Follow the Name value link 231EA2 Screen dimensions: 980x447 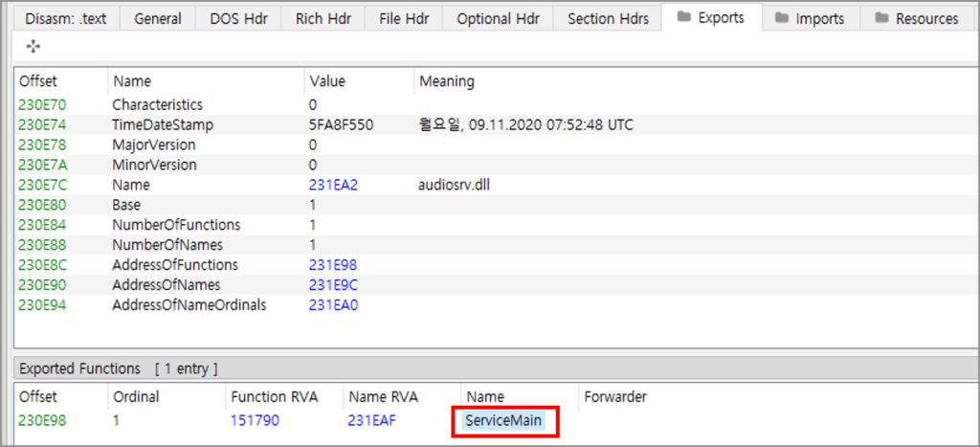coord(332,185)
